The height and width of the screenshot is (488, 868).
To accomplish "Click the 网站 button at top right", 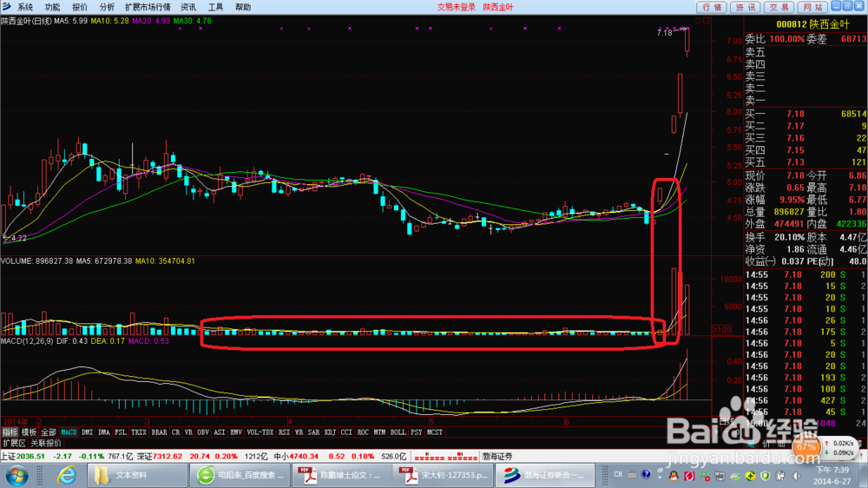I will click(812, 7).
